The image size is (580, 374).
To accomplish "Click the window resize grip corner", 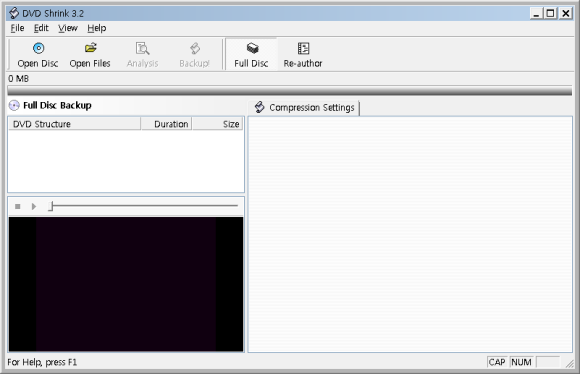I will [569, 363].
